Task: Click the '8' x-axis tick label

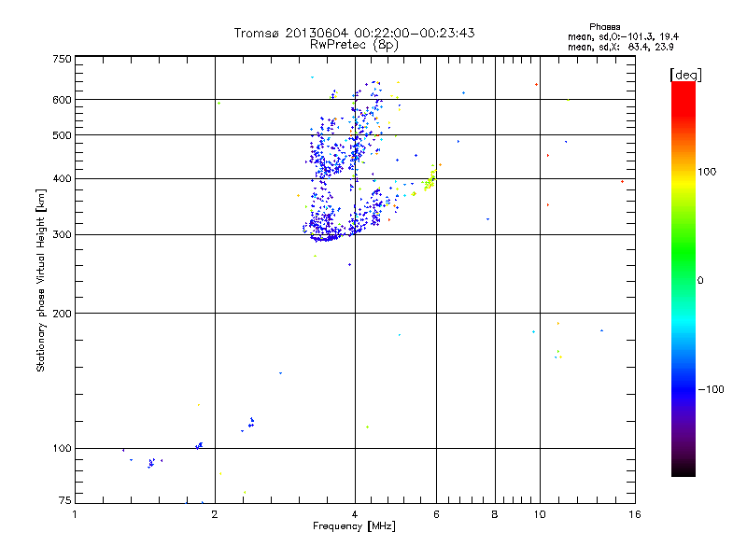Action: pos(495,514)
